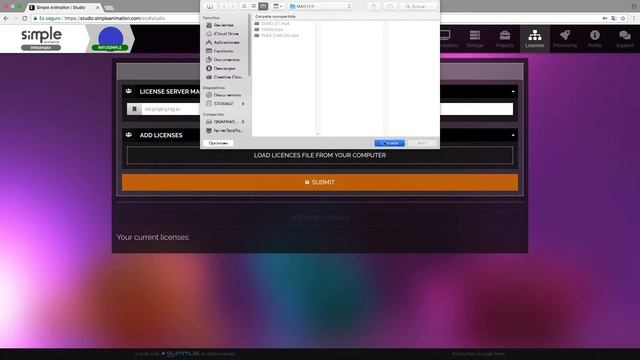
Task: Click the Opciones button in file dialog
Action: (x=218, y=143)
